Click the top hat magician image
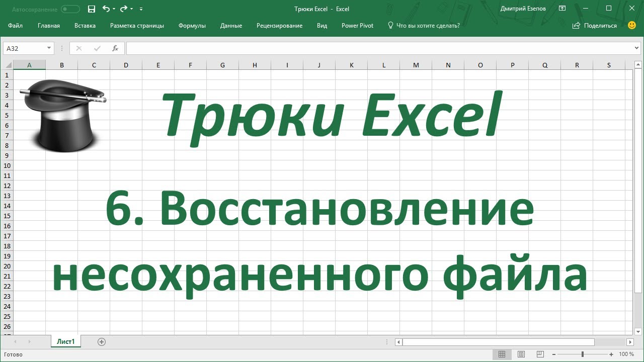Viewport: 644px width, 362px height. coord(63,115)
